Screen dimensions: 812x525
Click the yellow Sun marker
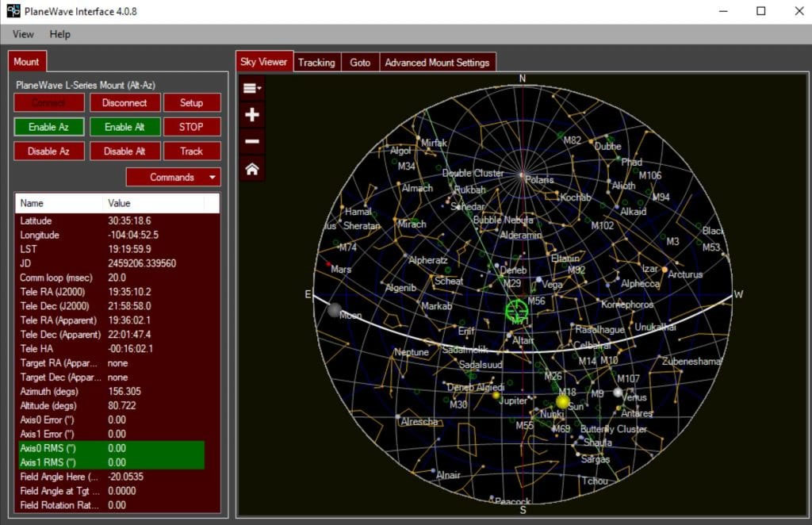563,402
